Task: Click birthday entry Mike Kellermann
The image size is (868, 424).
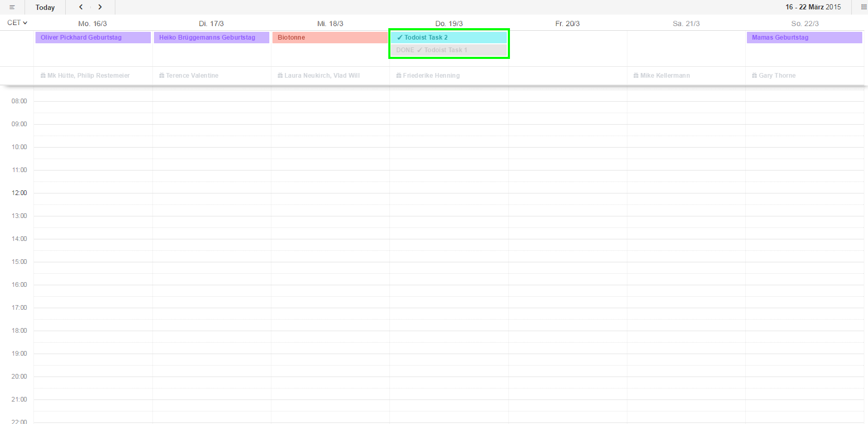Action: tap(662, 76)
